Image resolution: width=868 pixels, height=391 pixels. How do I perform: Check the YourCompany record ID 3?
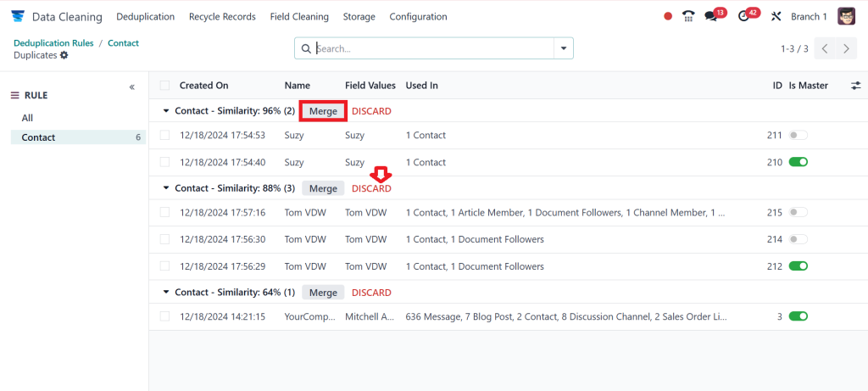click(x=164, y=316)
